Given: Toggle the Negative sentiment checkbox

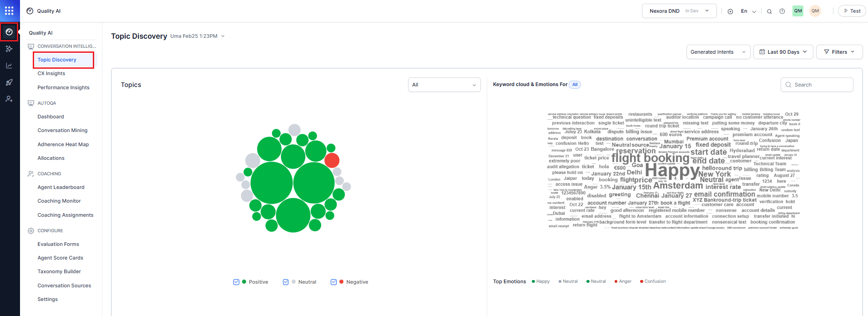Looking at the screenshot, I should click(333, 282).
